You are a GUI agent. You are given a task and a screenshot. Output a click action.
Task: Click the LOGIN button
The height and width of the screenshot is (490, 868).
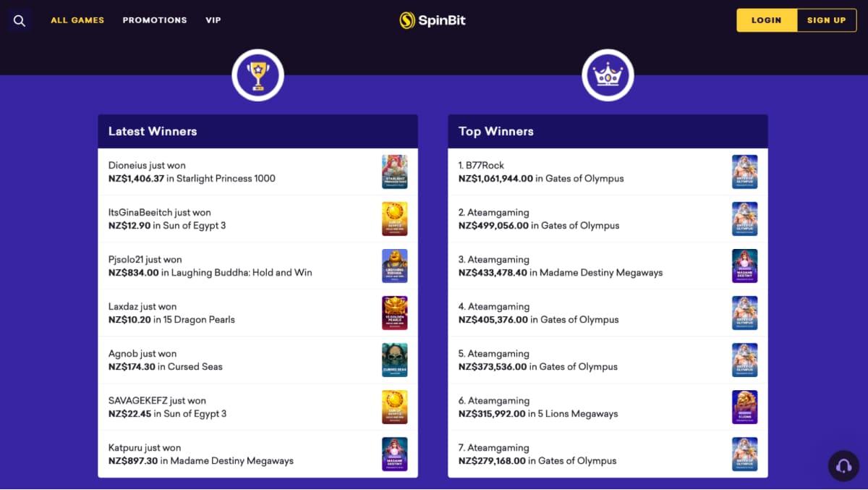pos(767,20)
